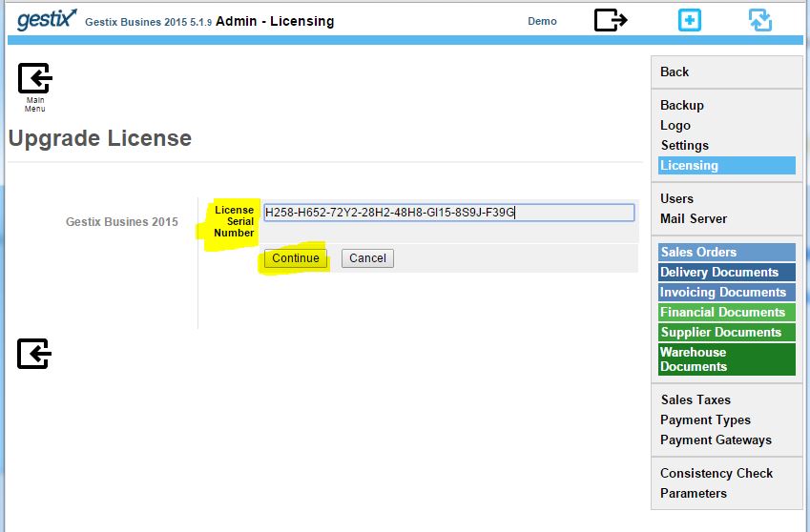Viewport: 810px width, 532px height.
Task: Click the logout exit arrow icon
Action: click(x=611, y=20)
